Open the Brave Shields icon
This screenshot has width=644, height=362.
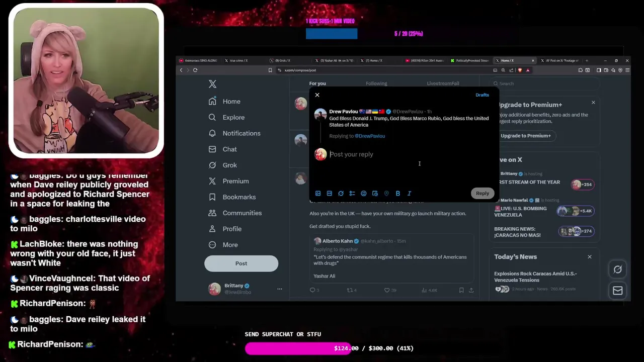pyautogui.click(x=520, y=70)
